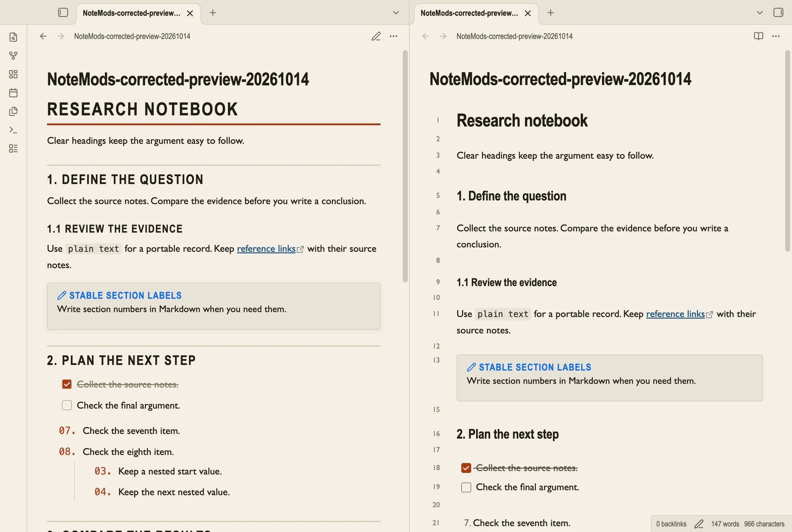Open the left pane more options menu
This screenshot has height=532, width=792.
[x=394, y=36]
